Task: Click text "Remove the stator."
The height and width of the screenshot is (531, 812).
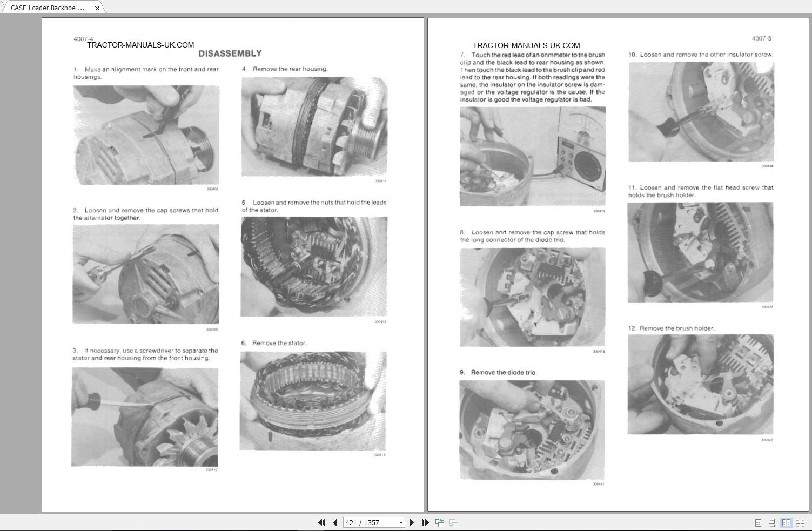Action: (x=280, y=343)
